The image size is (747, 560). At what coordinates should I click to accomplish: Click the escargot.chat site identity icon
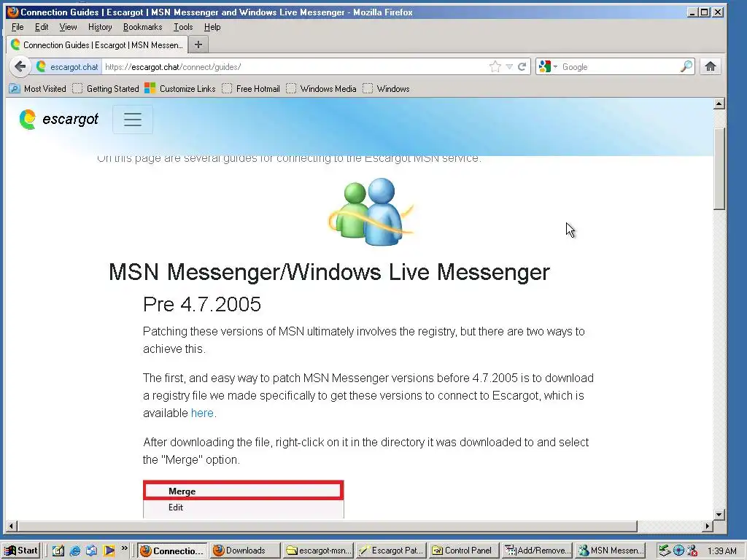(x=67, y=66)
